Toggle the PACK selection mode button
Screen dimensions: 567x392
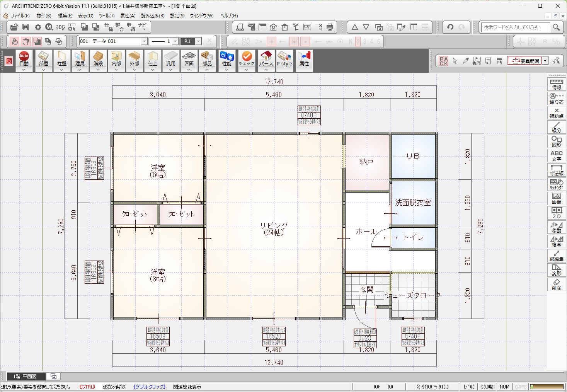coord(444,61)
